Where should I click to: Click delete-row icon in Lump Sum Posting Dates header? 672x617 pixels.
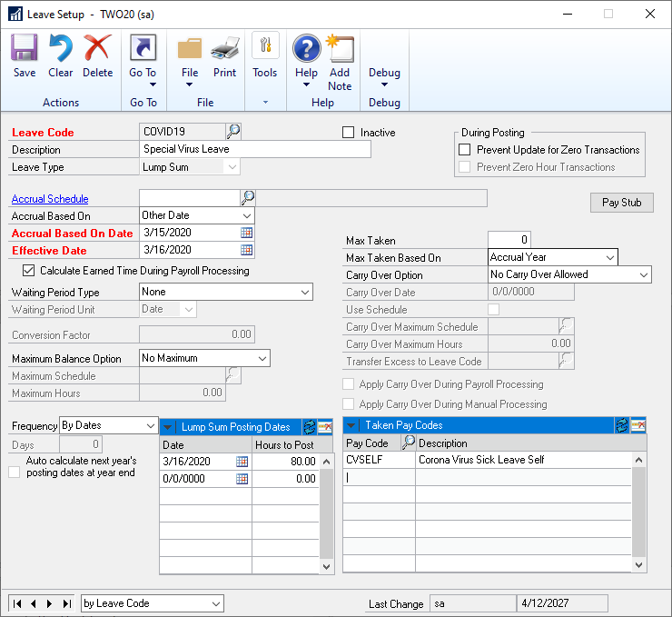click(325, 426)
